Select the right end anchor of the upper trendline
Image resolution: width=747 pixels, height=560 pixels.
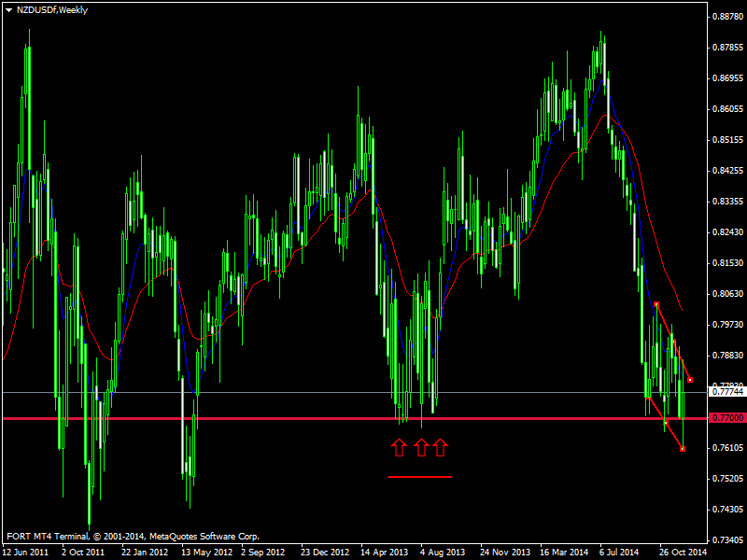pyautogui.click(x=690, y=380)
